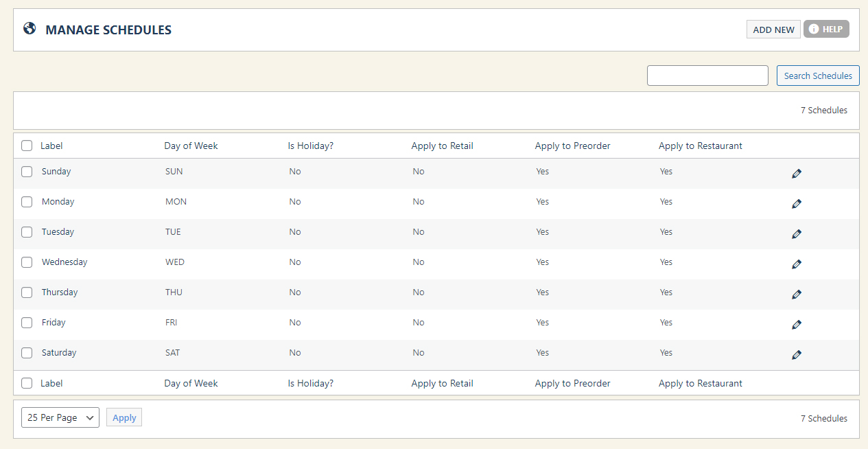Viewport: 868px width, 449px height.
Task: Focus the schedule search text field
Action: click(x=707, y=76)
